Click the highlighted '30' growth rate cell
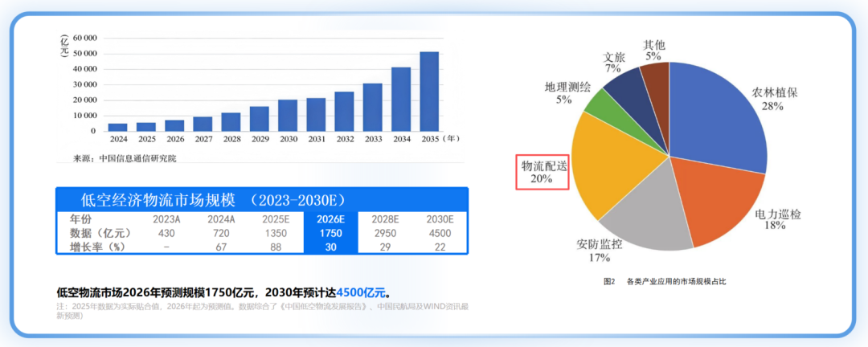Image resolution: width=868 pixels, height=347 pixels. pyautogui.click(x=330, y=247)
